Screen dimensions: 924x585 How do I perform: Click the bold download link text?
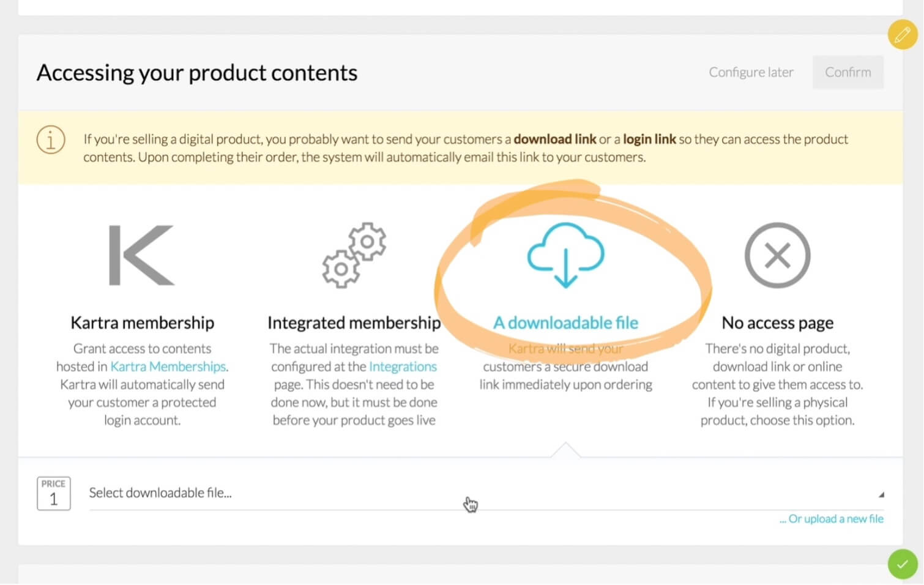pos(555,139)
